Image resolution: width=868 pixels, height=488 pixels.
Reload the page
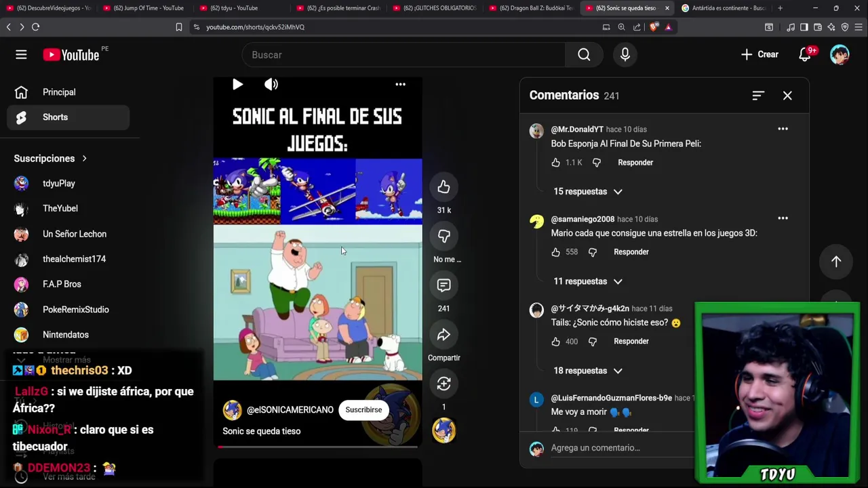click(x=35, y=27)
